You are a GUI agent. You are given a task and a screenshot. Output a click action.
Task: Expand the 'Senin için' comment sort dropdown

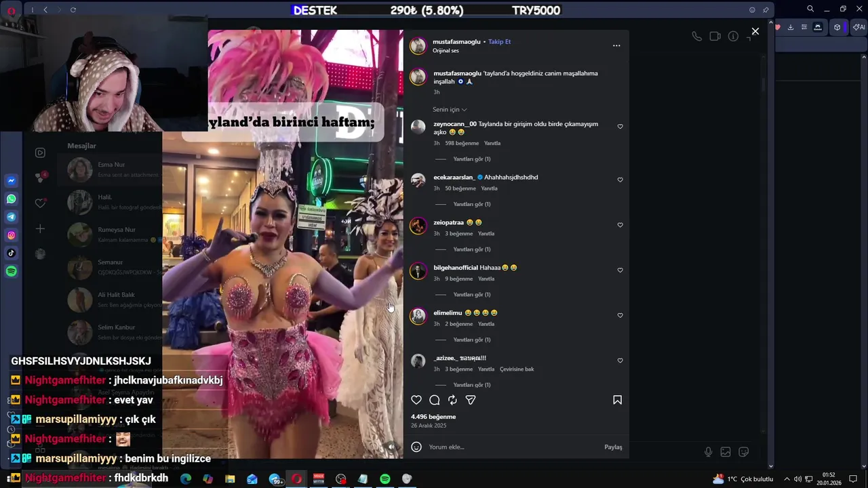pos(450,109)
